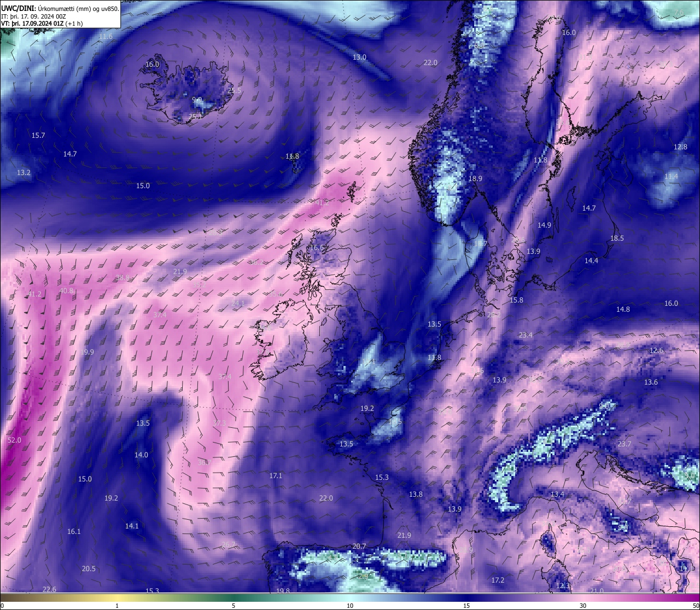Image resolution: width=700 pixels, height=610 pixels.
Task: Click the 14.1 value at lower left
Action: [x=132, y=526]
